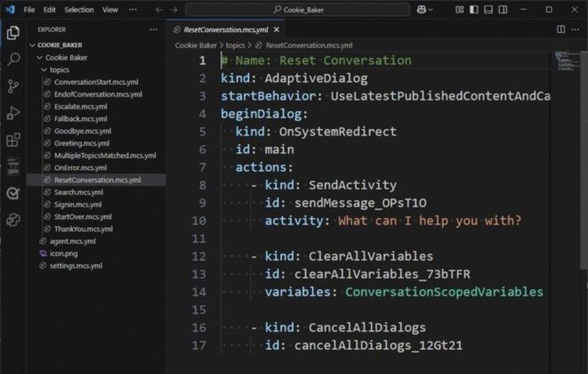
Task: Open the Python icon in activity bar
Action: 13,220
